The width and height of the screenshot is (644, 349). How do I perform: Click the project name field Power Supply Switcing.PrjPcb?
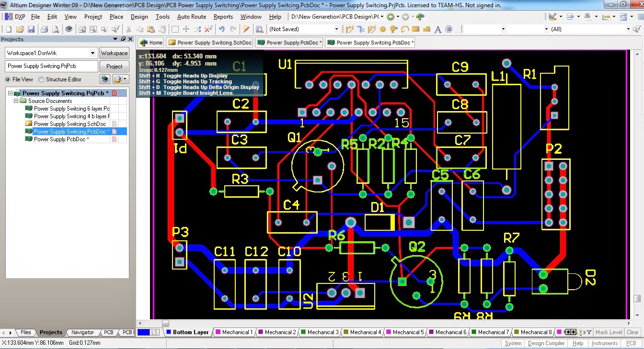51,67
